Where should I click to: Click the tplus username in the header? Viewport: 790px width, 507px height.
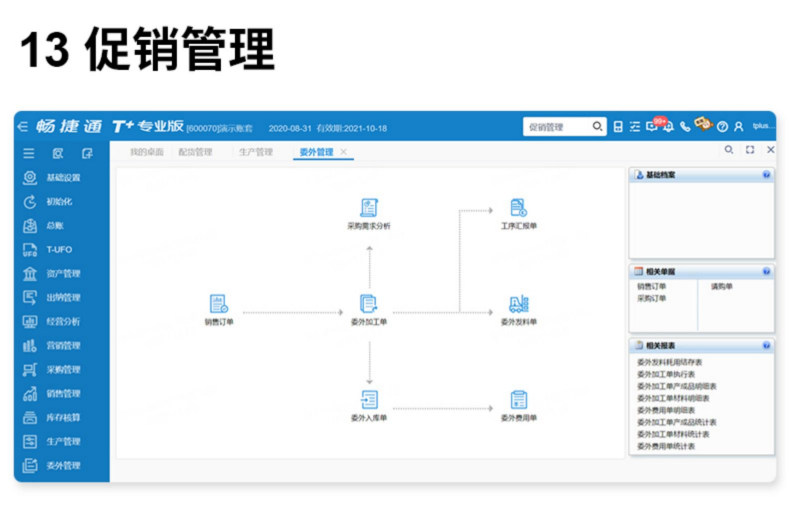[761, 125]
